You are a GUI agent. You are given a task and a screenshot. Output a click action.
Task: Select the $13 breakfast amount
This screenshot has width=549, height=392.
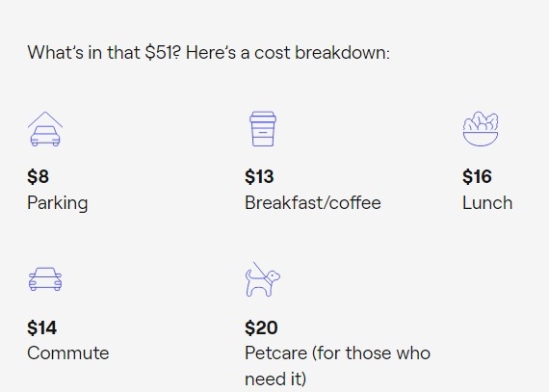259,176
